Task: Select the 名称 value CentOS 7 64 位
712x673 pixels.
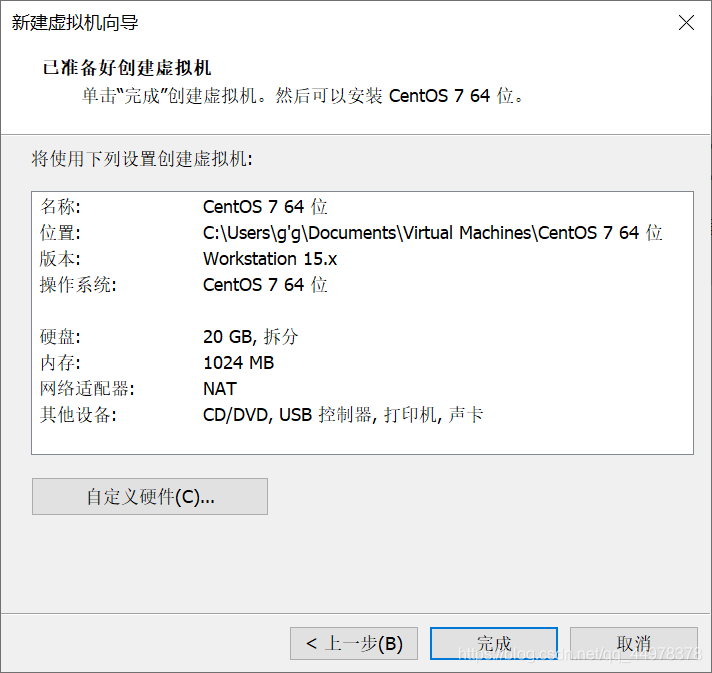Action: click(265, 207)
